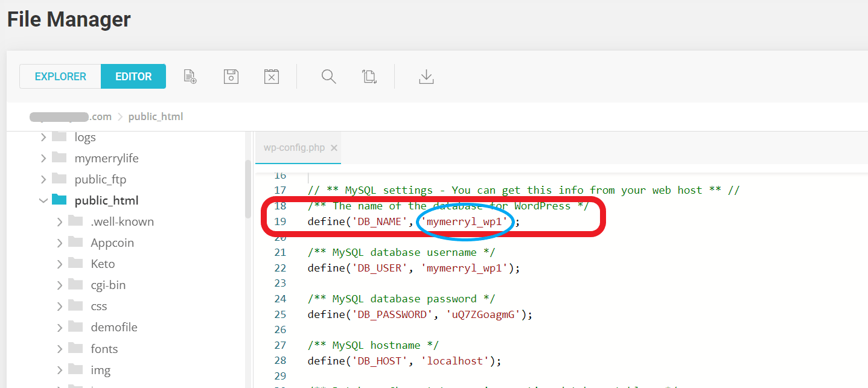Image resolution: width=868 pixels, height=388 pixels.
Task: Select Appcoin folder name in tree
Action: click(112, 243)
